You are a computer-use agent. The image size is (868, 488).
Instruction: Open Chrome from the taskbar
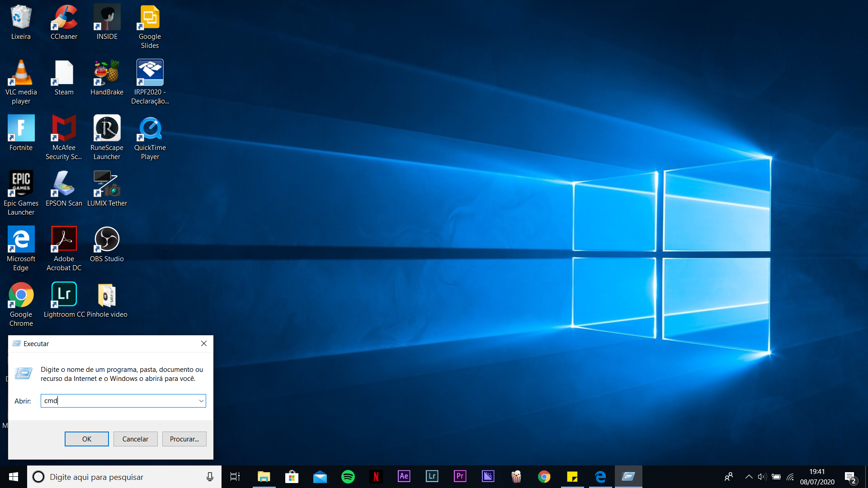point(544,477)
